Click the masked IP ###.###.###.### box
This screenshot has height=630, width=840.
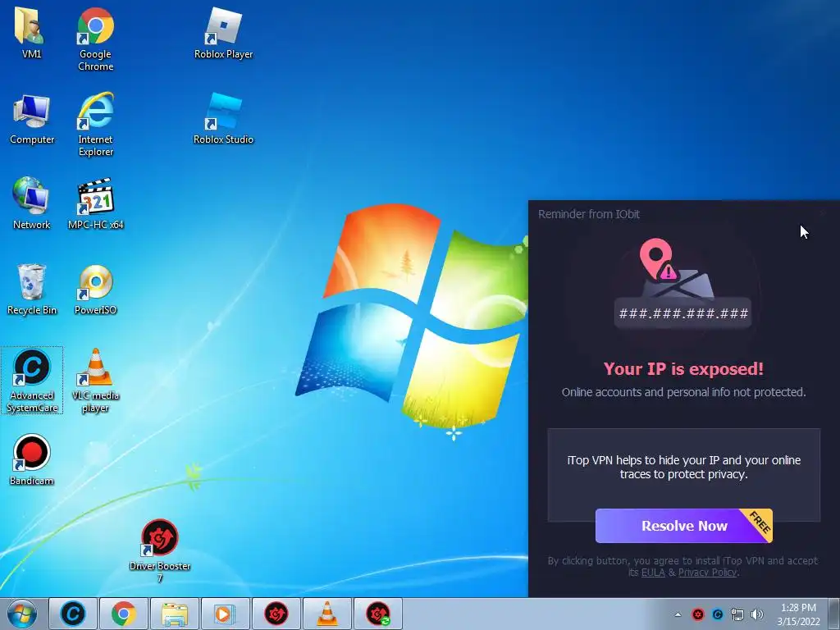pos(683,313)
